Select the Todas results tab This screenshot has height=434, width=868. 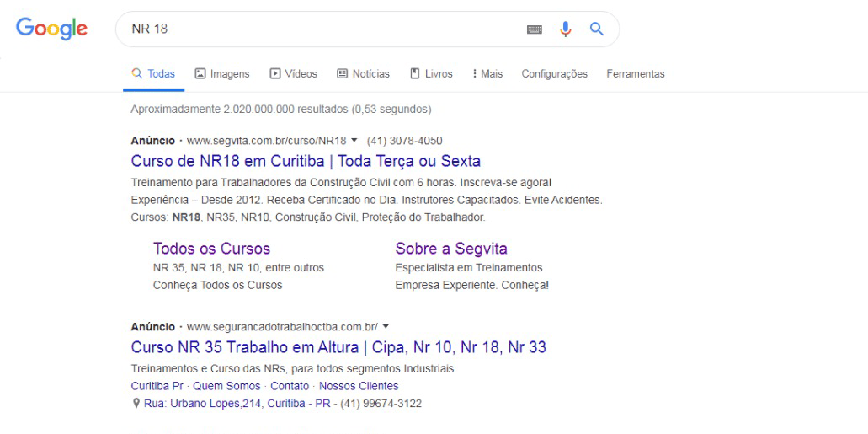coord(153,74)
